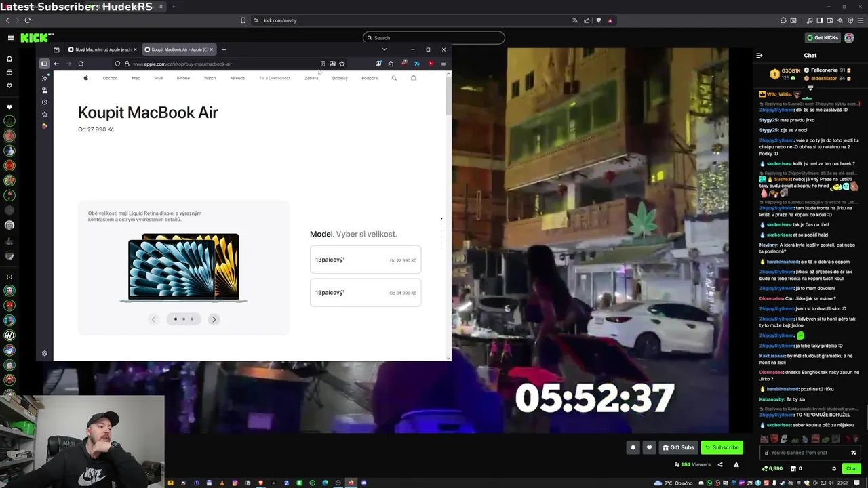Viewport: 868px width, 488px height.
Task: Open the Kick user profile avatar
Action: pyautogui.click(x=849, y=38)
